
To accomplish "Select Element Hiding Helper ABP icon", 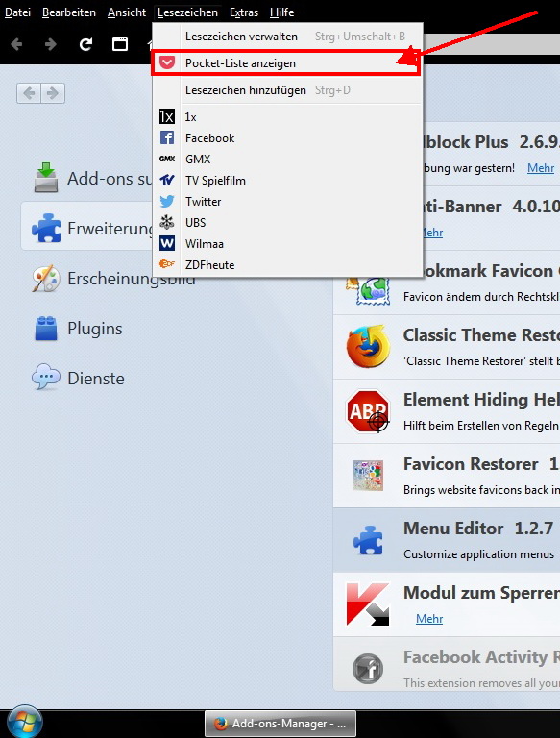I will 369,411.
